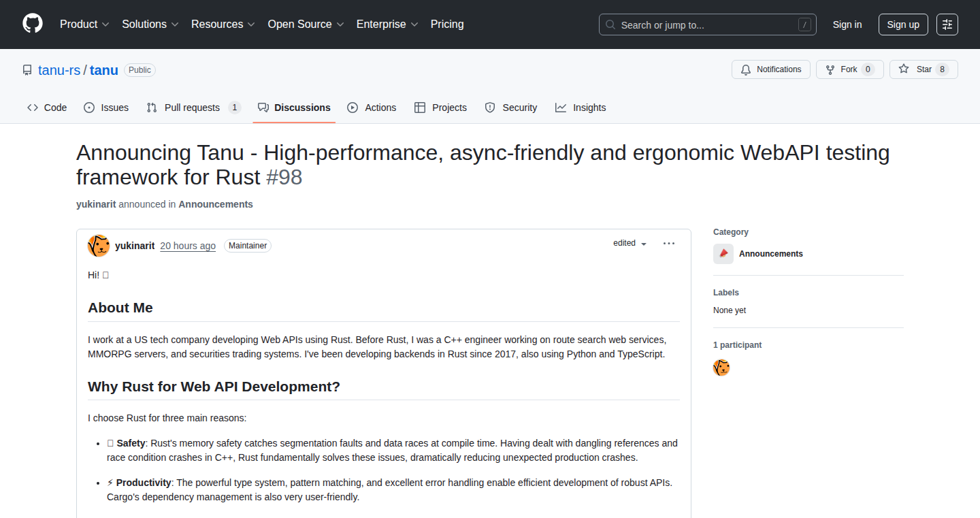980x518 pixels.
Task: Open the tanu repository link
Action: coord(104,70)
